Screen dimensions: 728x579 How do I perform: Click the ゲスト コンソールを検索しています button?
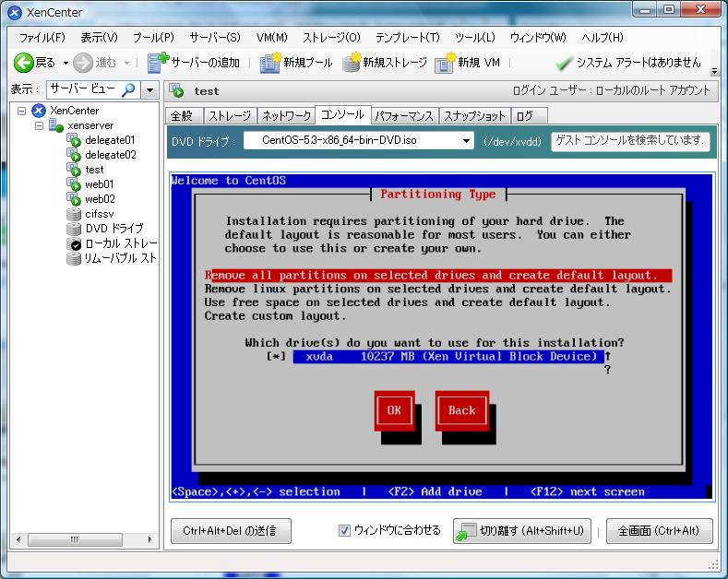point(630,140)
